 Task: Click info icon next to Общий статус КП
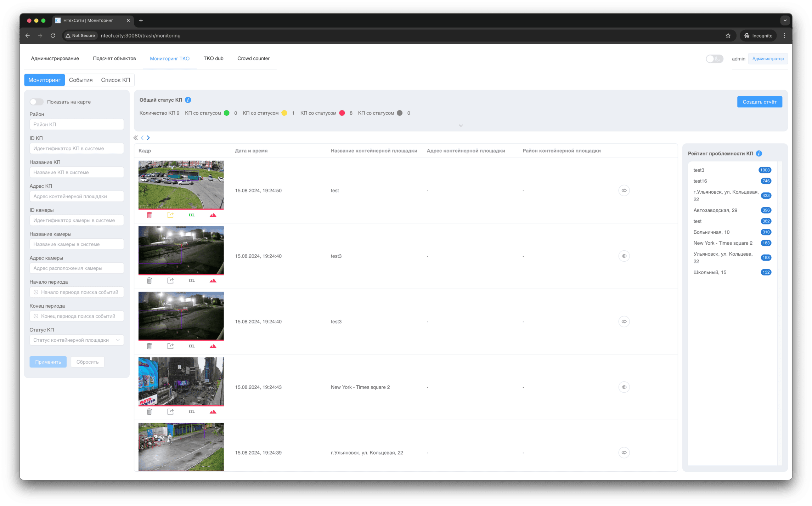click(188, 100)
